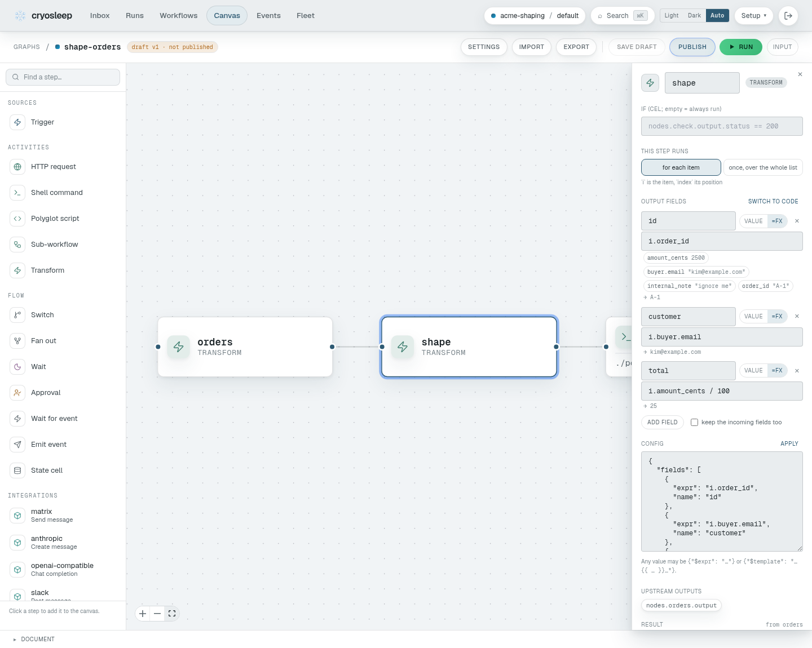Switch theme to Dark
Viewport: 812px width, 648px height.
tap(694, 16)
